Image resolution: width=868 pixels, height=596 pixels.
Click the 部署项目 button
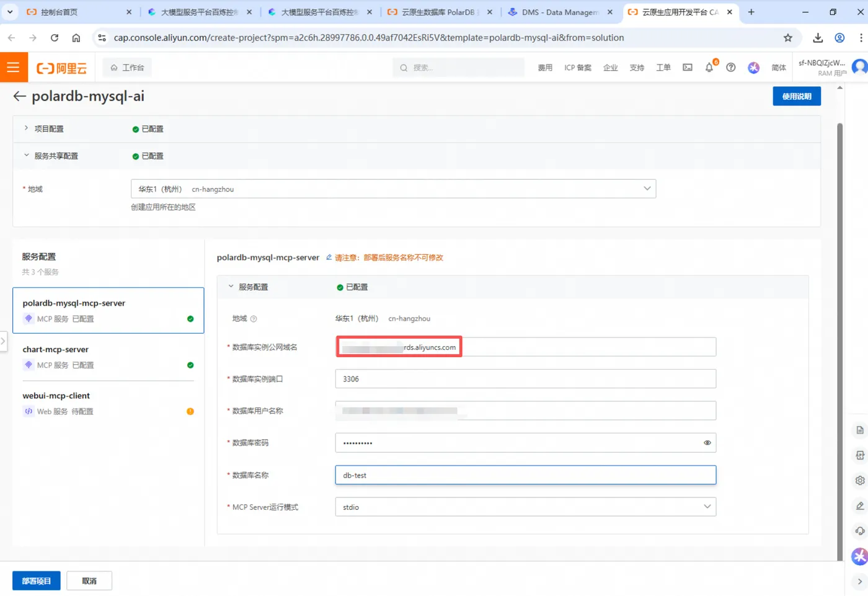(x=37, y=581)
